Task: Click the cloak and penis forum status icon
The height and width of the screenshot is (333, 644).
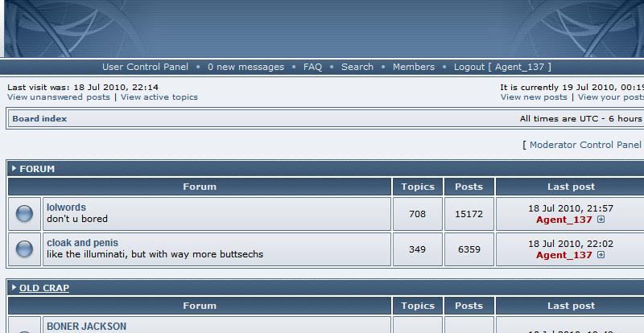Action: 24,249
